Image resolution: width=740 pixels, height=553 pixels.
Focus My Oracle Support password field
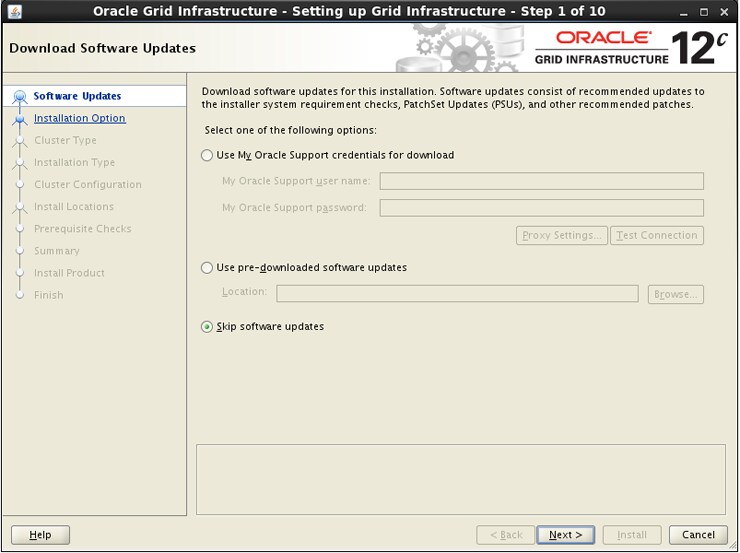coord(542,208)
